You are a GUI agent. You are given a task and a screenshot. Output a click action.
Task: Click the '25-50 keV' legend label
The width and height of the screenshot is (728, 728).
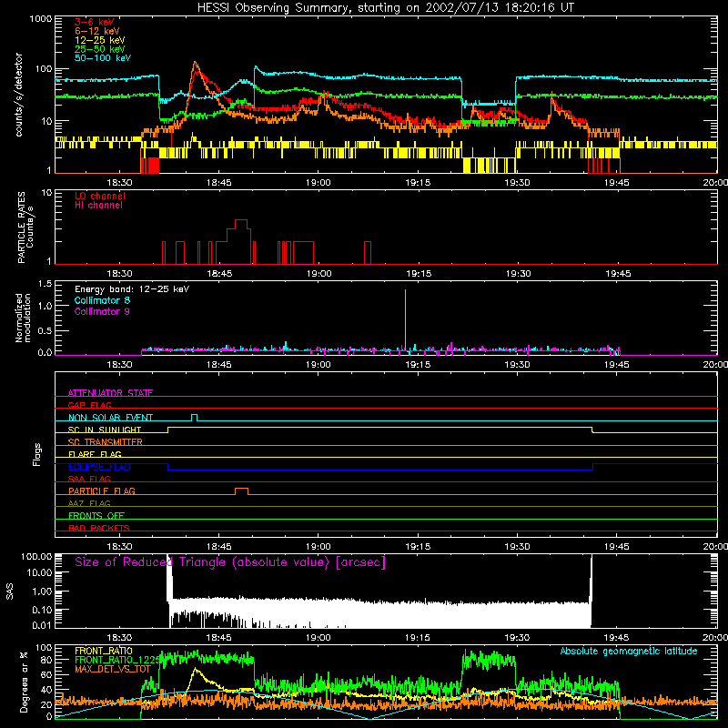[100, 49]
